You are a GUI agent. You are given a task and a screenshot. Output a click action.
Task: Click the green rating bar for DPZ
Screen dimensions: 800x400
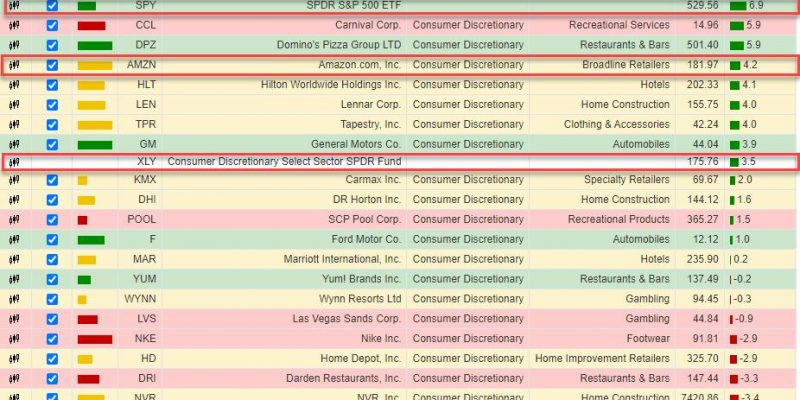(x=95, y=46)
